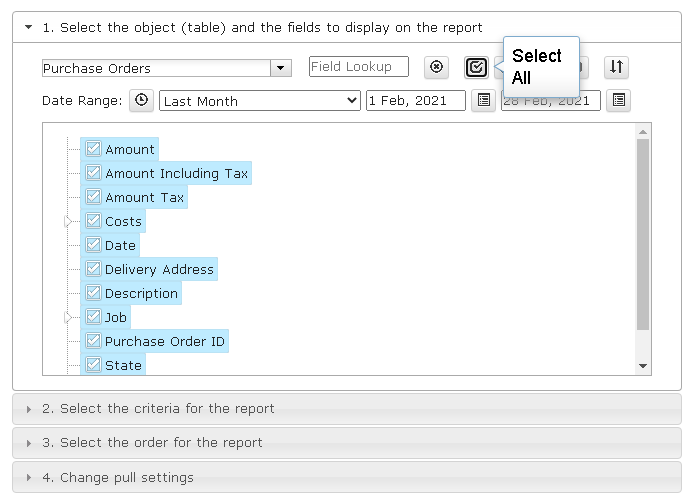Uncheck the Amount field checkbox
This screenshot has width=694, height=504.
point(93,149)
